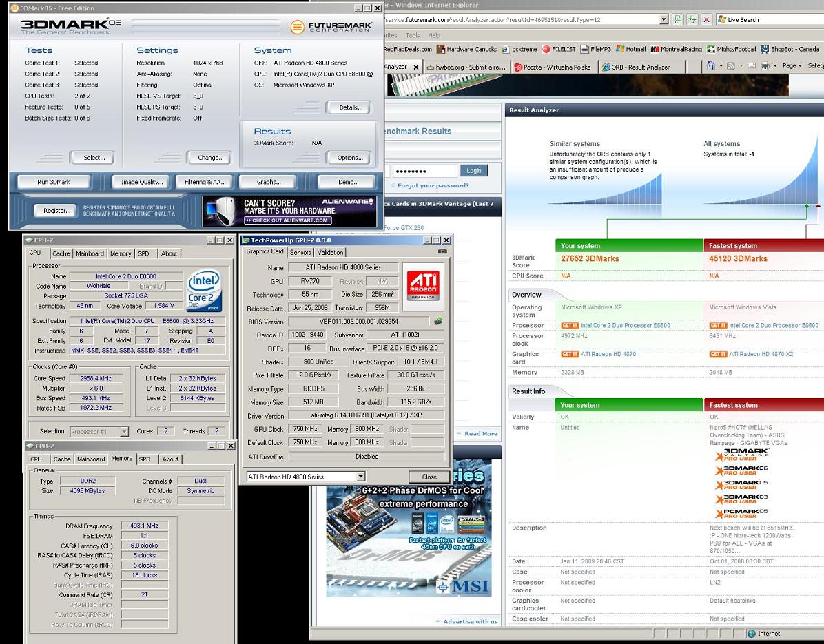
Task: Click the GET IT badge for Radeon HD 4870
Action: [570, 354]
